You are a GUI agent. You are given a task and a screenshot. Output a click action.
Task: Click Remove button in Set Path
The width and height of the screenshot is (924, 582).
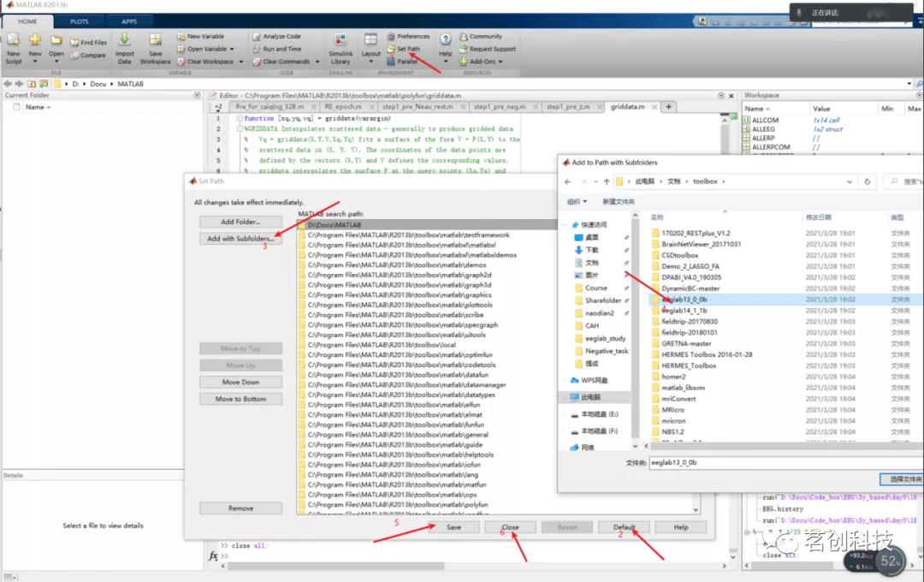[x=240, y=508]
